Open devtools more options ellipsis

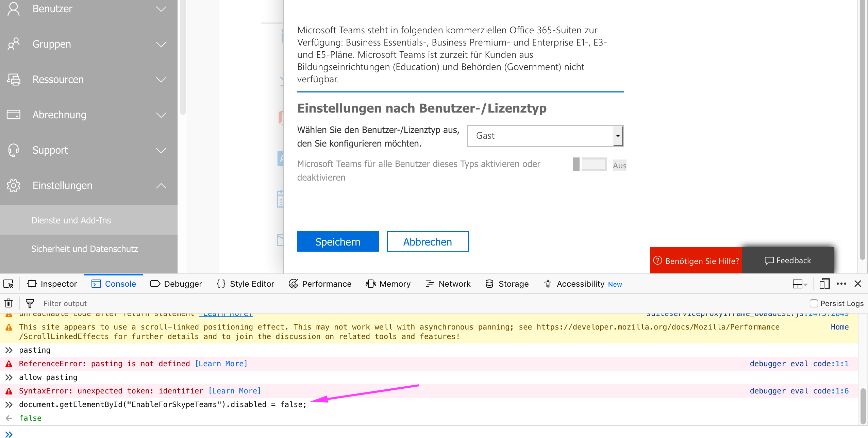point(841,284)
